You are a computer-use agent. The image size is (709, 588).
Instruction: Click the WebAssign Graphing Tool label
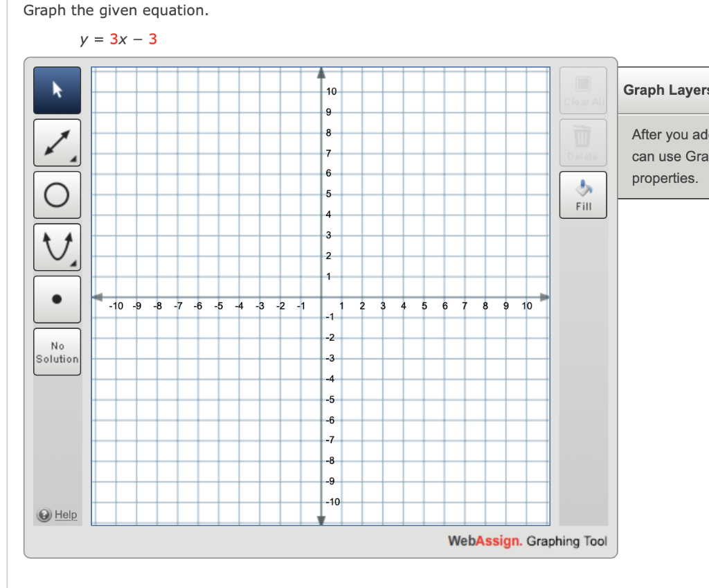point(528,542)
